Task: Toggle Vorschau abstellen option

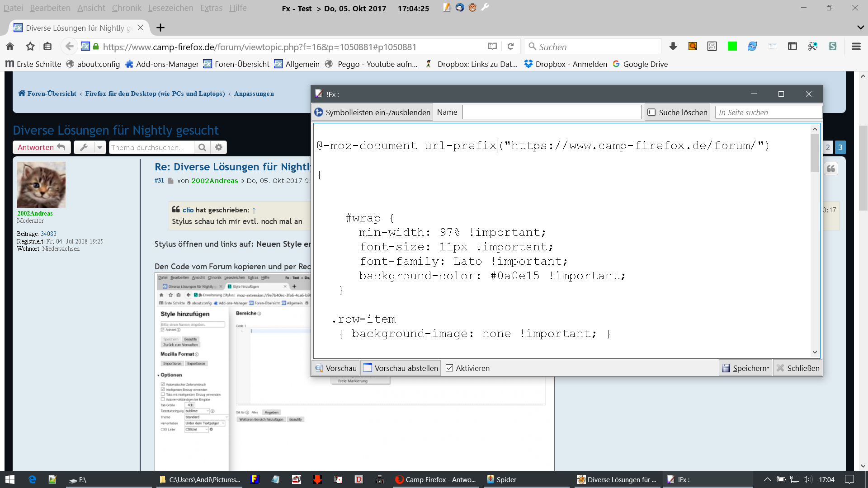Action: tap(401, 368)
